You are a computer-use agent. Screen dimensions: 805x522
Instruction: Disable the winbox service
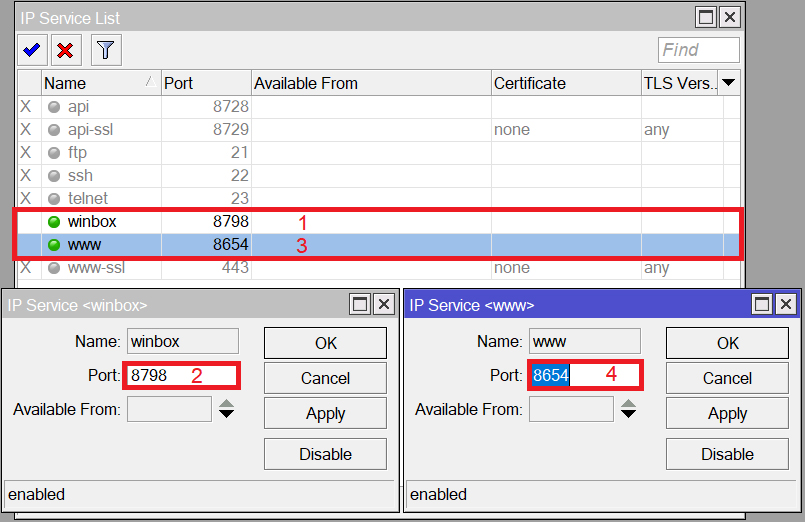[325, 454]
